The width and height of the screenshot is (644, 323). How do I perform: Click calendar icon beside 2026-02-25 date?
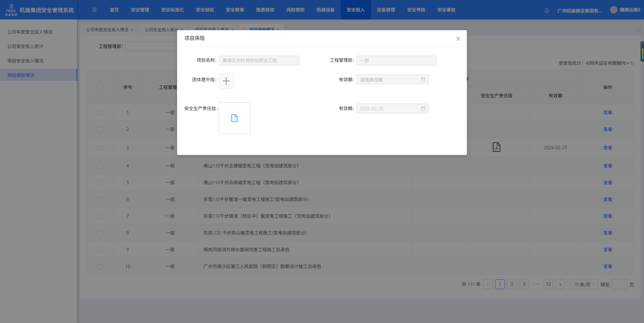[x=423, y=109]
